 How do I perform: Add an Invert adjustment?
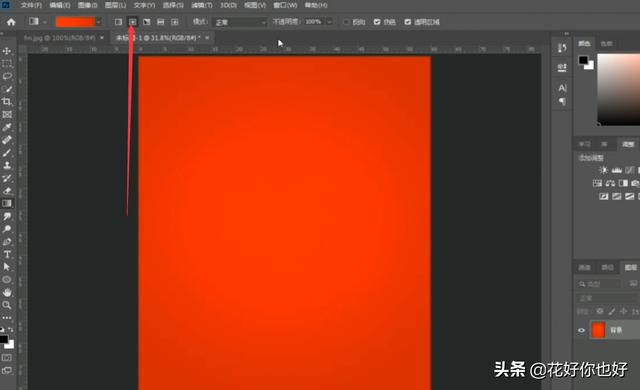click(x=603, y=196)
